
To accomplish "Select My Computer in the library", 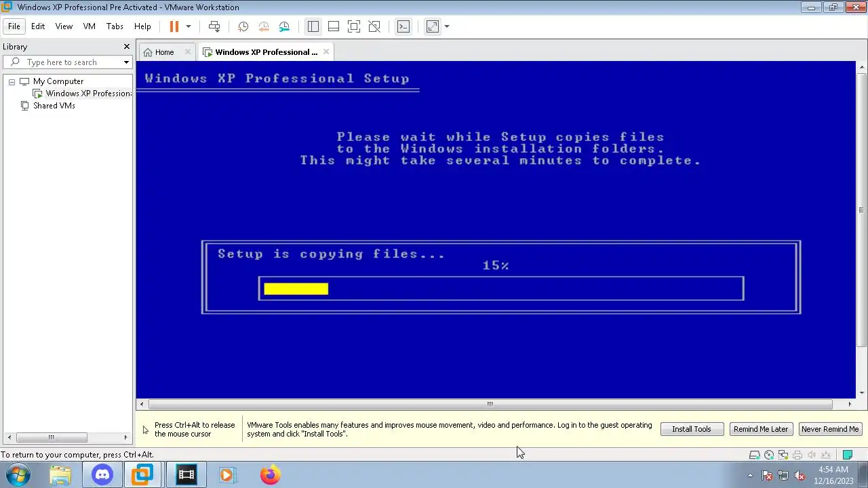I will 58,81.
